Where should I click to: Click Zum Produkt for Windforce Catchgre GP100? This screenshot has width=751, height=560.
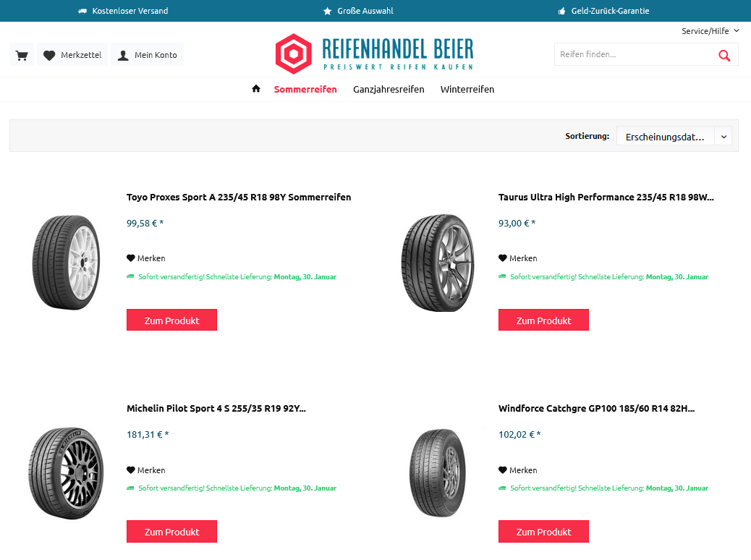click(543, 531)
